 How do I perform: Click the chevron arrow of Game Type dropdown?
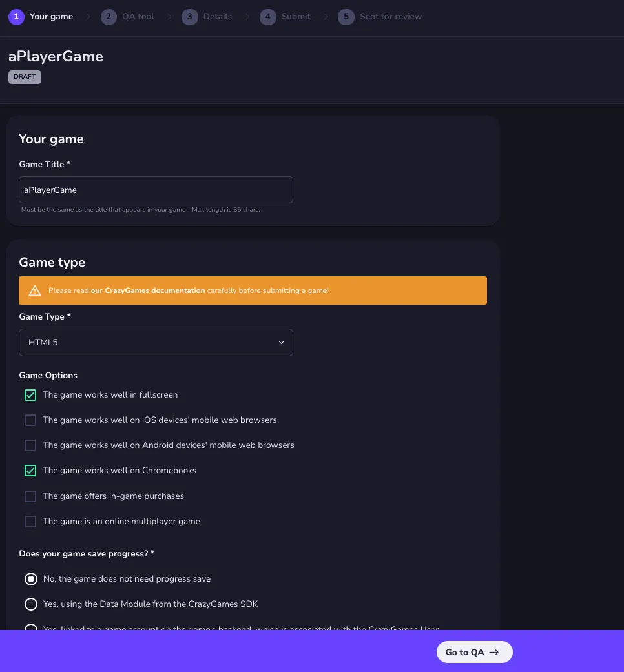click(x=282, y=342)
